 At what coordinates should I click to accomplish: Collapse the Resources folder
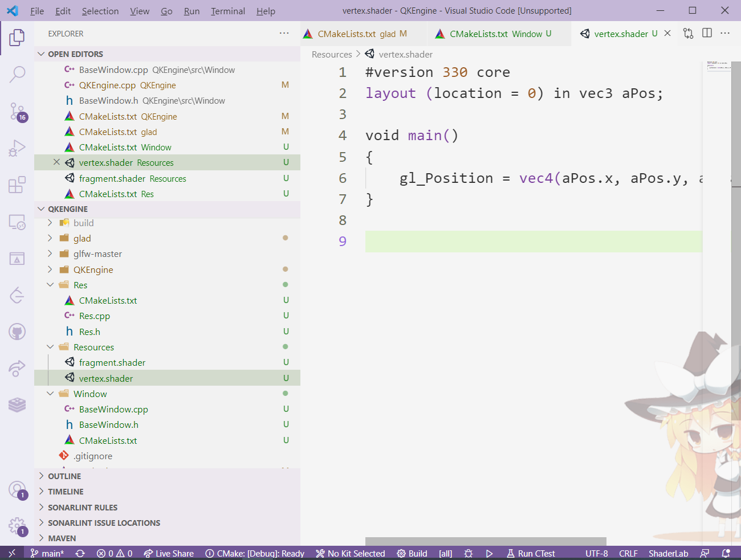[x=50, y=347]
